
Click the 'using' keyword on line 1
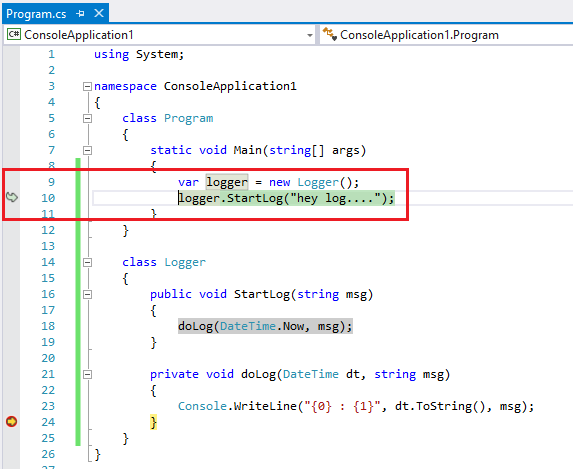111,54
